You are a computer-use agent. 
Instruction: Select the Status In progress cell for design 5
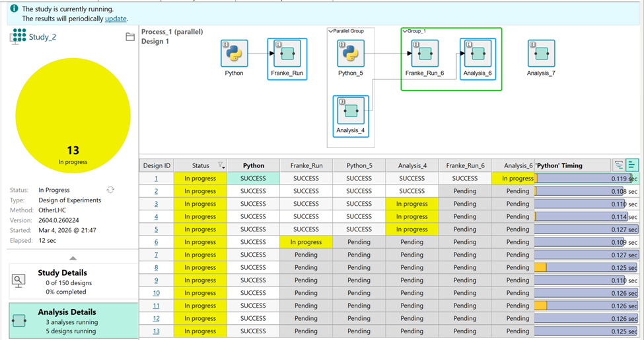200,230
